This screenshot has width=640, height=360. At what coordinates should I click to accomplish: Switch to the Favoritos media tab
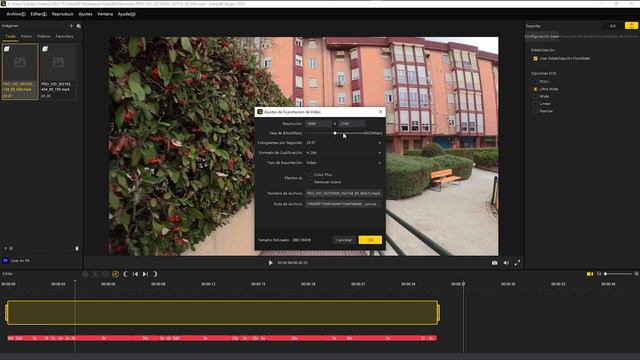click(64, 36)
